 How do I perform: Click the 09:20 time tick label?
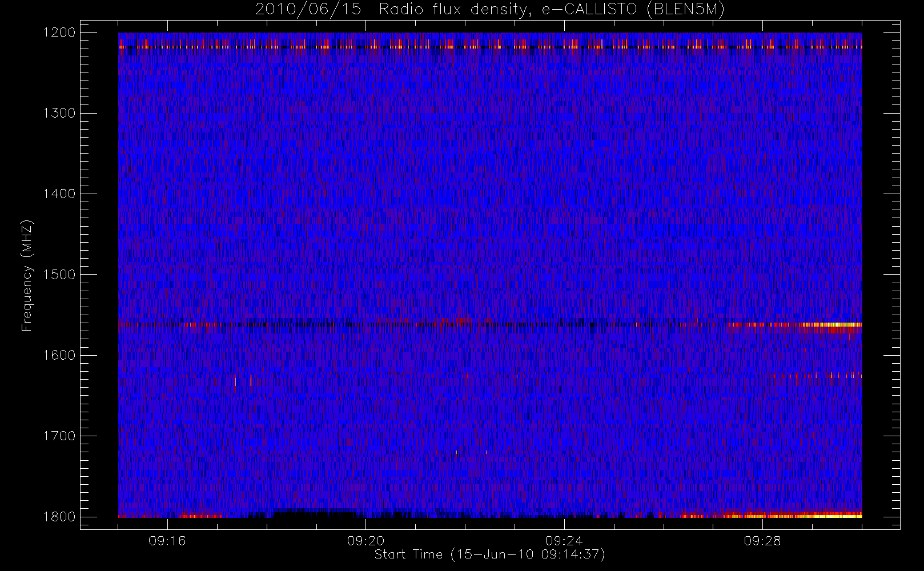pos(365,541)
